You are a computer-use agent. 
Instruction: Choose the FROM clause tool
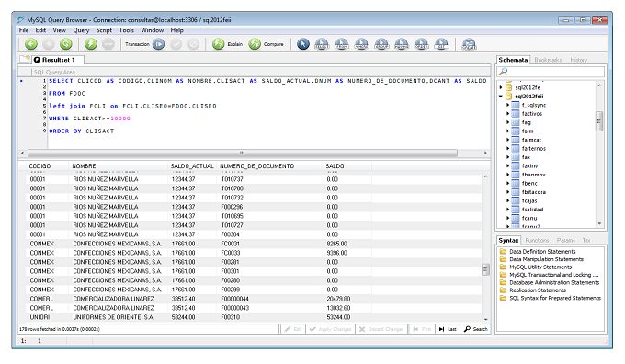(342, 44)
